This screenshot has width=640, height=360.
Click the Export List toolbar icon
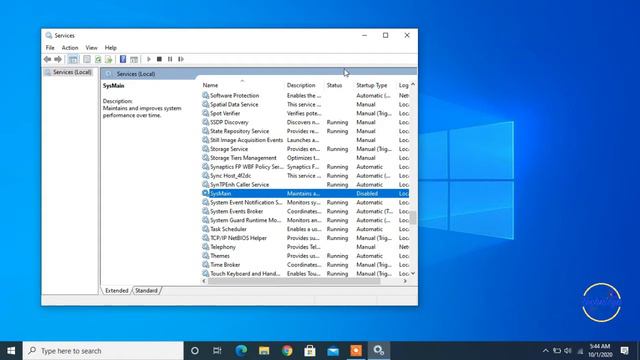109,59
